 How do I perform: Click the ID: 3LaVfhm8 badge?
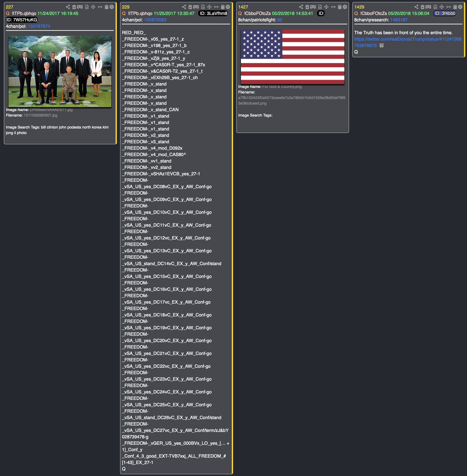(x=213, y=13)
